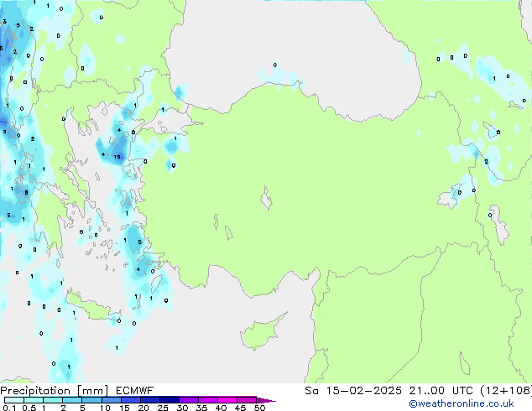The width and height of the screenshot is (532, 411).
Task: Click the above-50 arrow tip of legend
Action: coord(266,400)
